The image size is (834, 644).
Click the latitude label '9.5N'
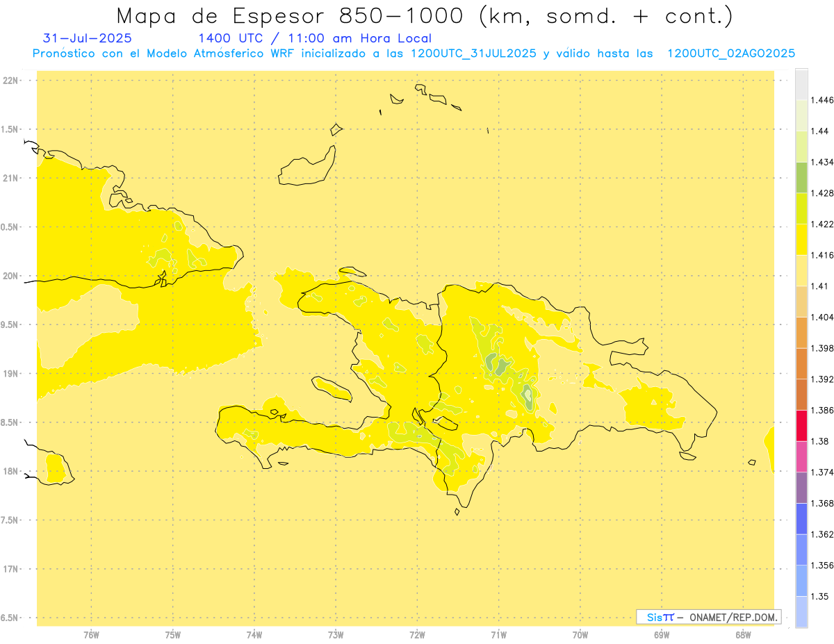[x=9, y=324]
